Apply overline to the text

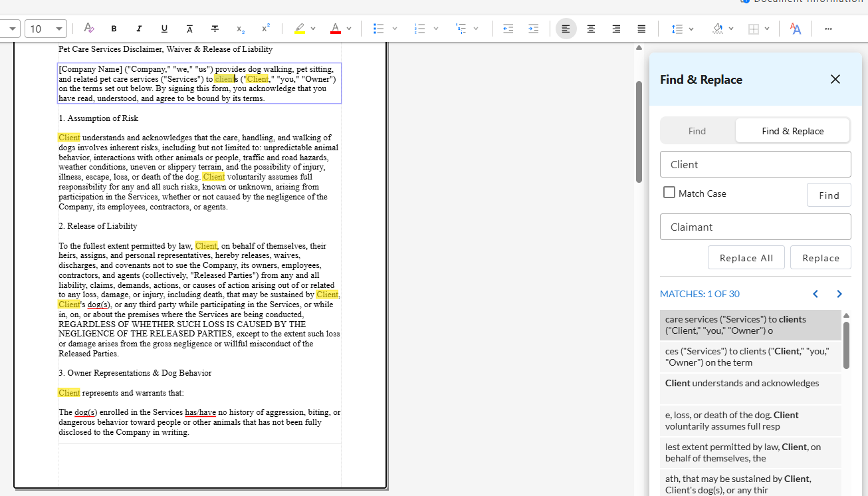click(x=189, y=29)
